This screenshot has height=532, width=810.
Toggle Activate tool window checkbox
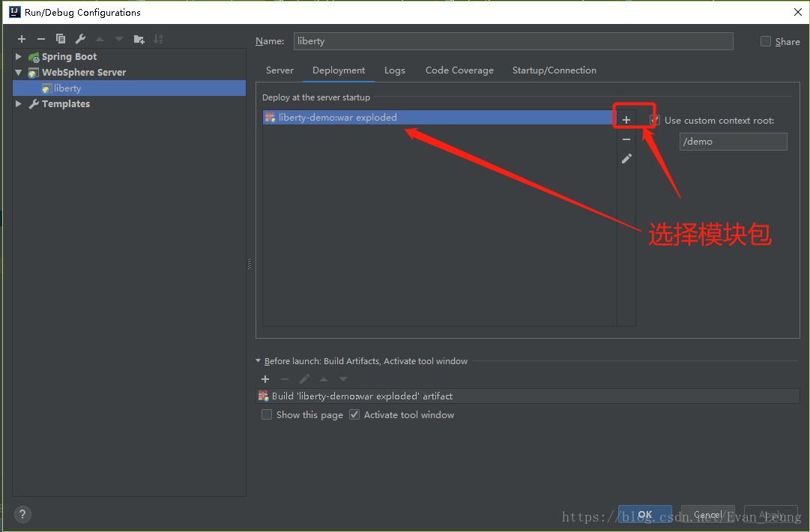(354, 415)
